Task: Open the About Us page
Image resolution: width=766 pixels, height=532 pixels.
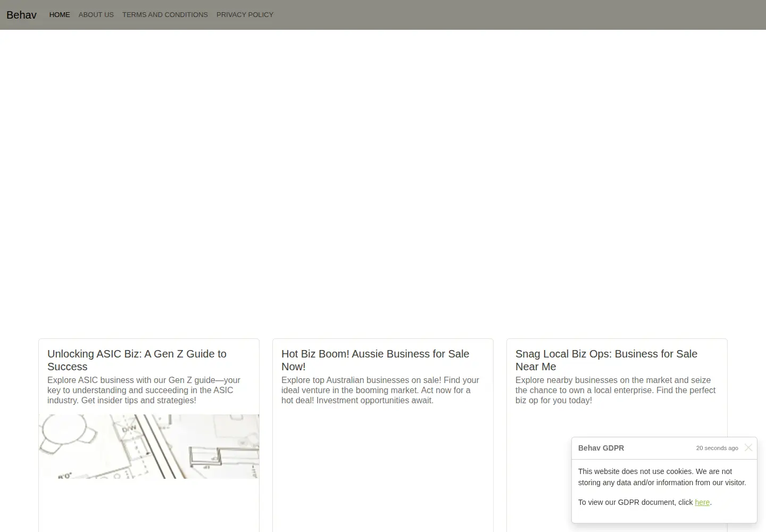Action: point(96,15)
